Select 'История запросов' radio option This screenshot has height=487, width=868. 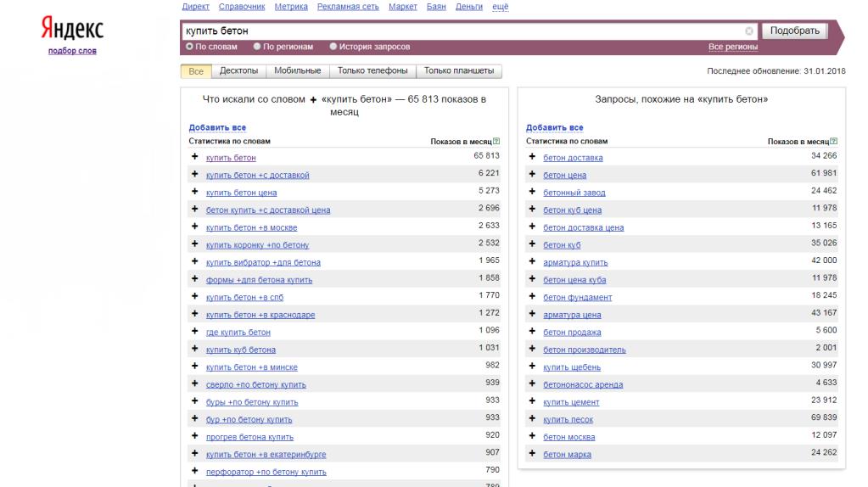pyautogui.click(x=333, y=47)
